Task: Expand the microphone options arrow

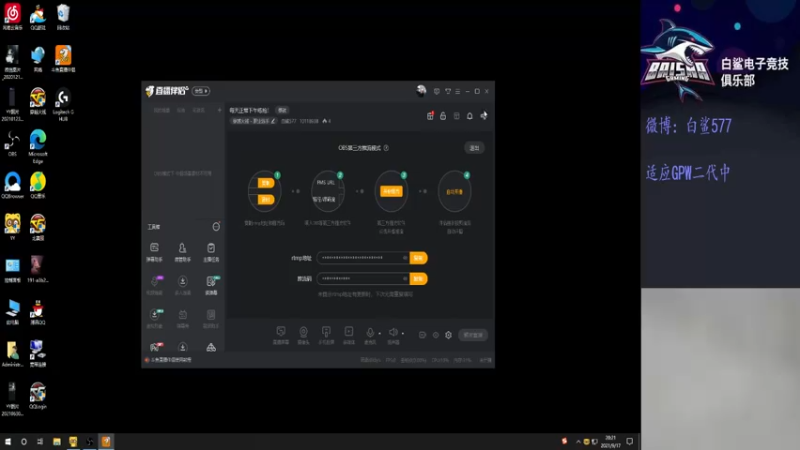Action: tap(380, 334)
